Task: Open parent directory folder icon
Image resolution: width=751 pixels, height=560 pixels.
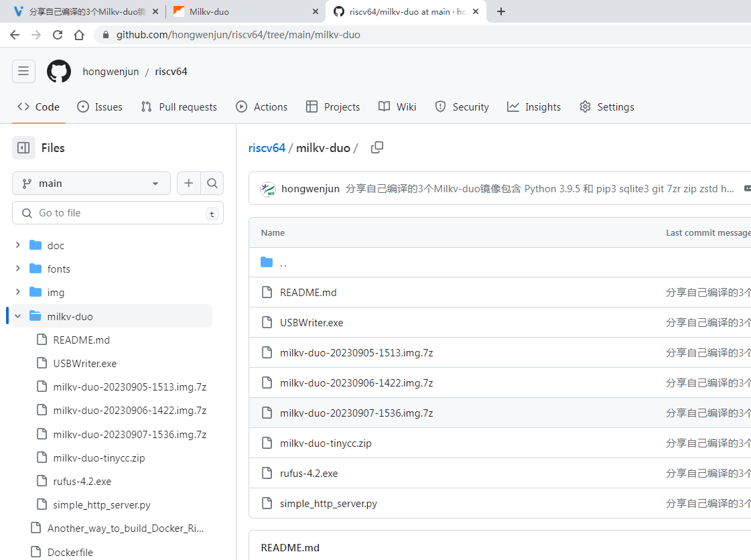Action: pyautogui.click(x=267, y=262)
